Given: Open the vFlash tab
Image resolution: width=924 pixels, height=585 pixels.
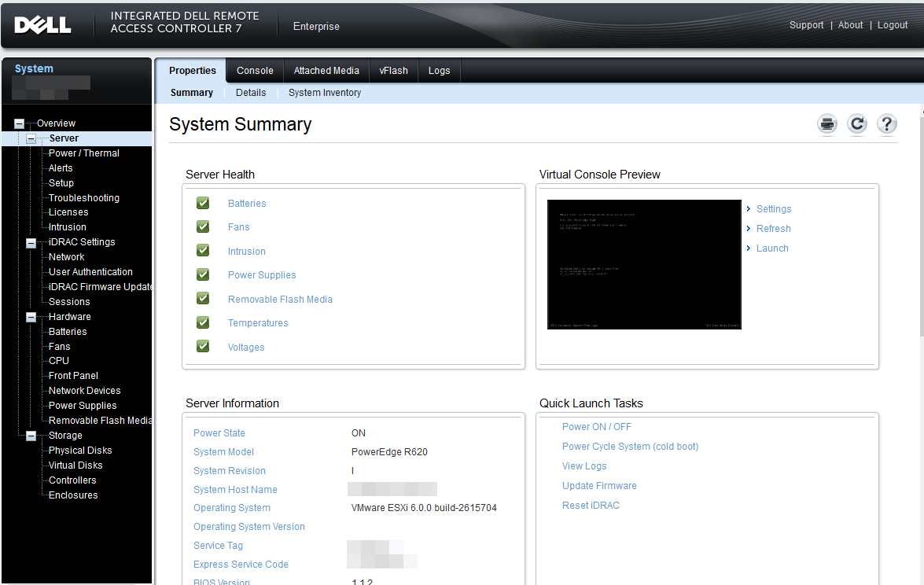Looking at the screenshot, I should [394, 71].
